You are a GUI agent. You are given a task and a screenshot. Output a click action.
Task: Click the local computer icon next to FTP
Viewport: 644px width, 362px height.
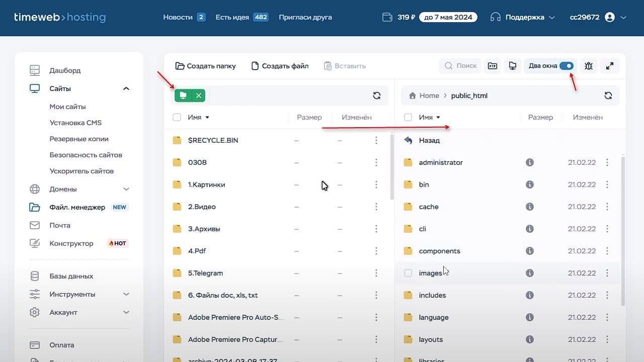pos(513,66)
